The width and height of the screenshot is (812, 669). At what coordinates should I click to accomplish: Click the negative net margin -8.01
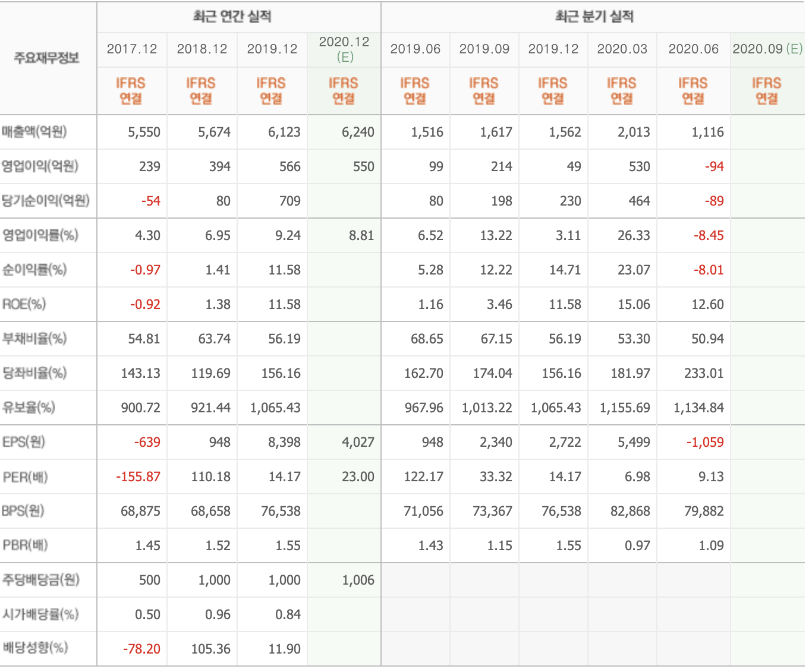coord(709,270)
